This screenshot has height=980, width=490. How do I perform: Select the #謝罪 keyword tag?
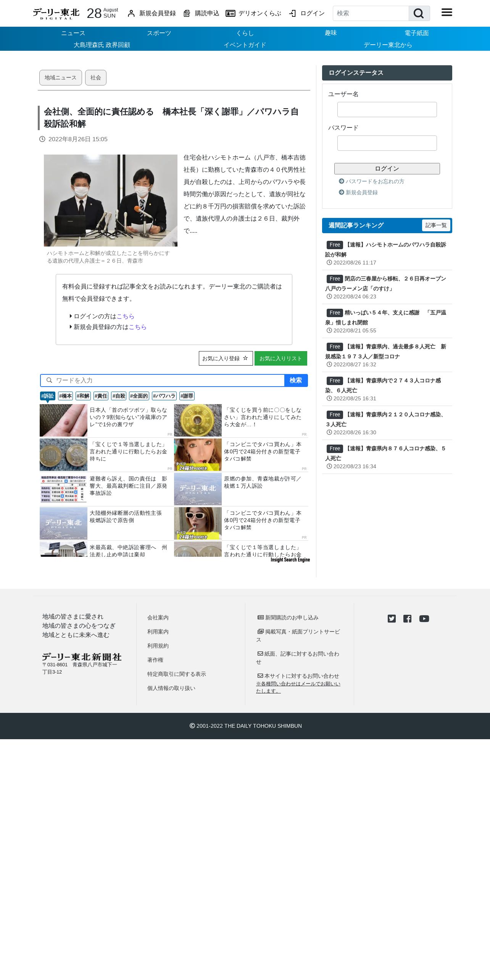coord(187,396)
